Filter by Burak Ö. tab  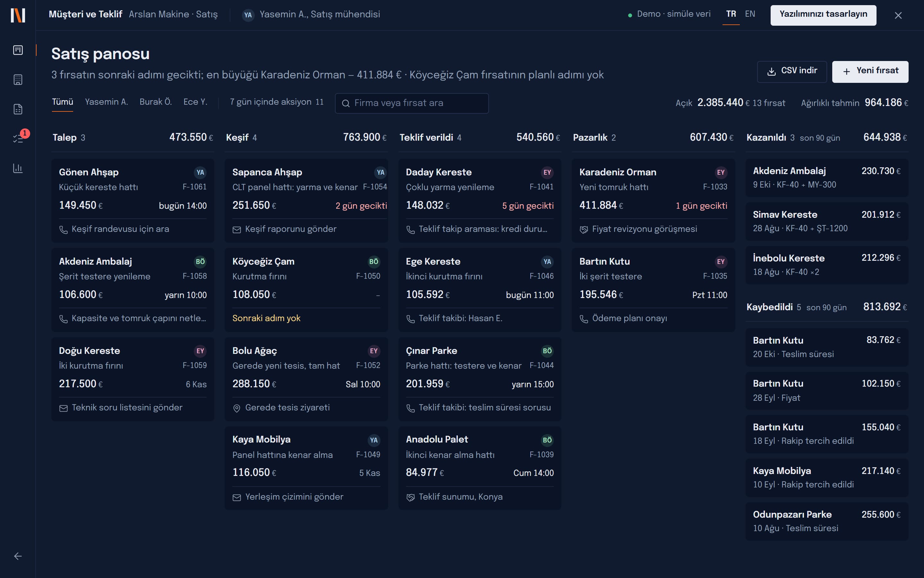click(156, 102)
